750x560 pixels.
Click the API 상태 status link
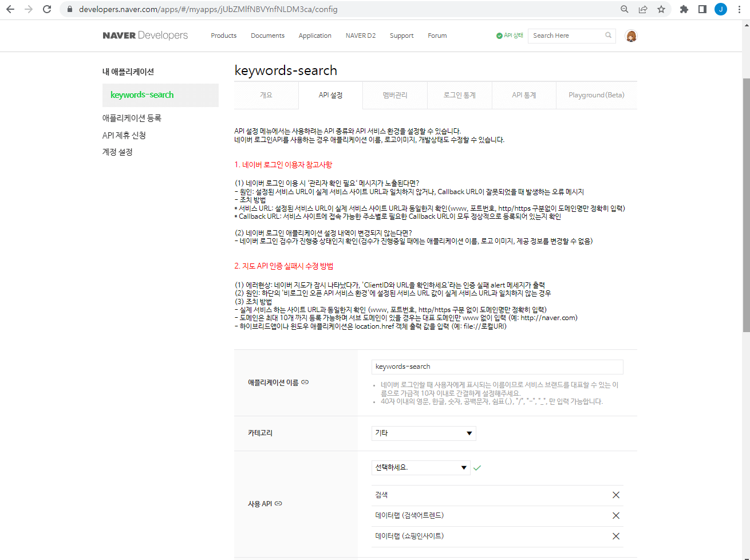pyautogui.click(x=510, y=36)
